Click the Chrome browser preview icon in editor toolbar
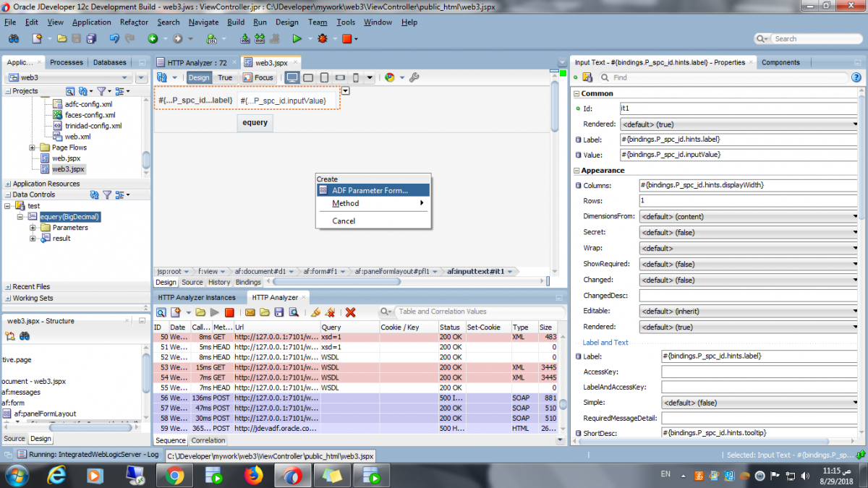This screenshot has width=868, height=488. [389, 77]
